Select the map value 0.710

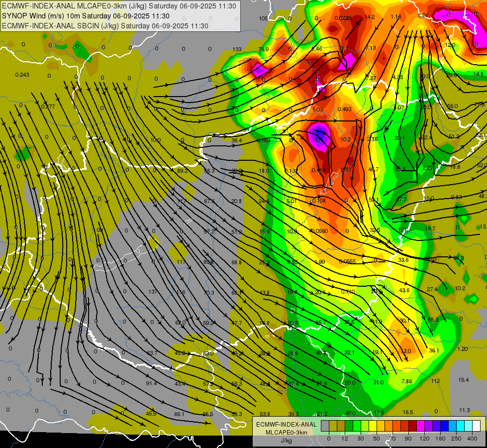pos(348,292)
